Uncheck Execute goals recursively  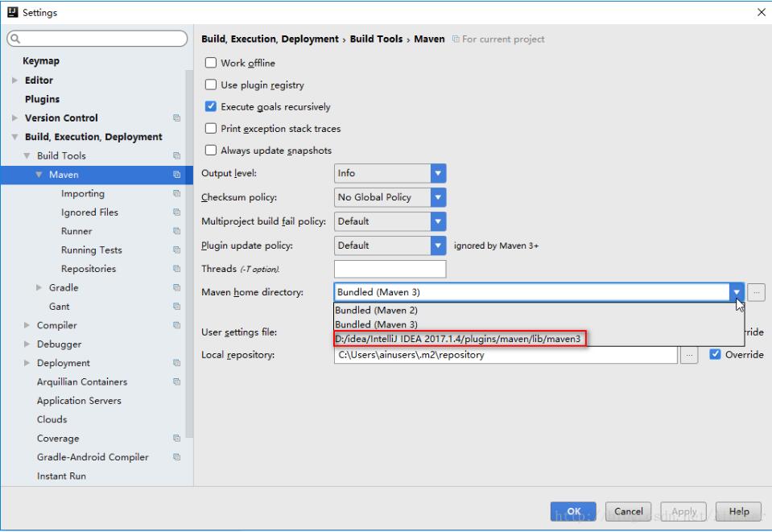tap(211, 107)
